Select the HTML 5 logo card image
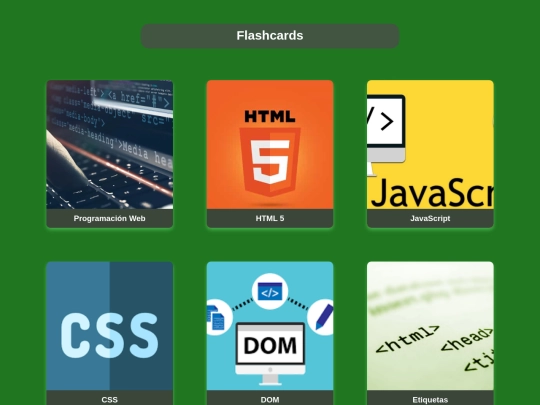Screen dimensions: 540x405 (x=270, y=145)
